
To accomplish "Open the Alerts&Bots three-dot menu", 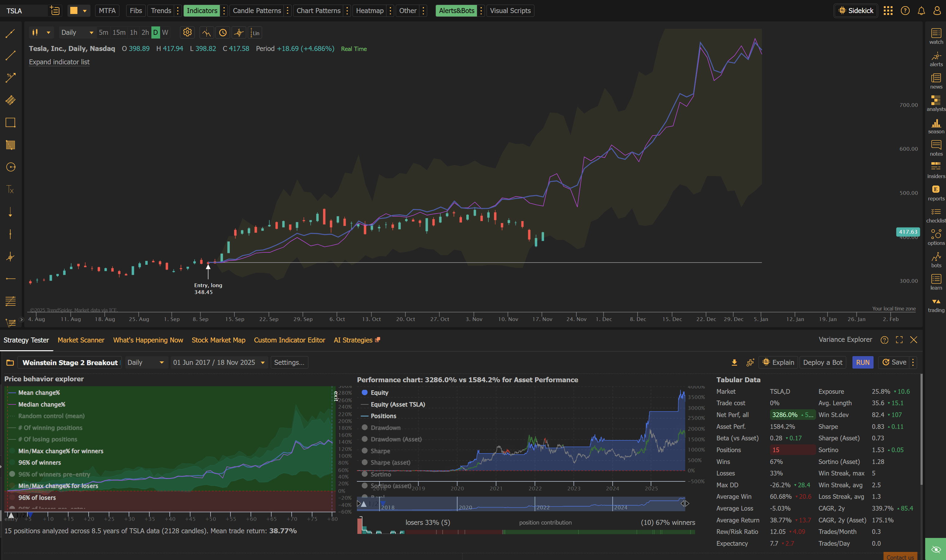I will 481,11.
